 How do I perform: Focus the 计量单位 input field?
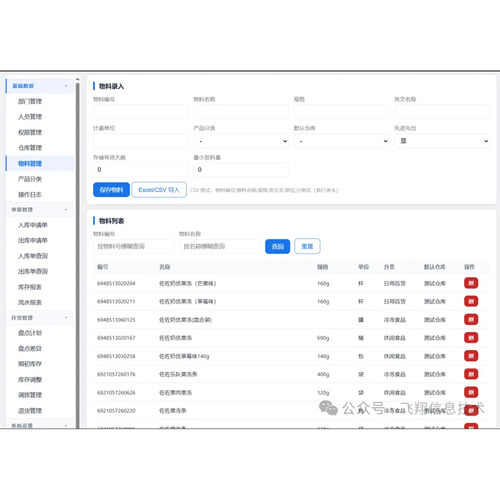click(141, 141)
